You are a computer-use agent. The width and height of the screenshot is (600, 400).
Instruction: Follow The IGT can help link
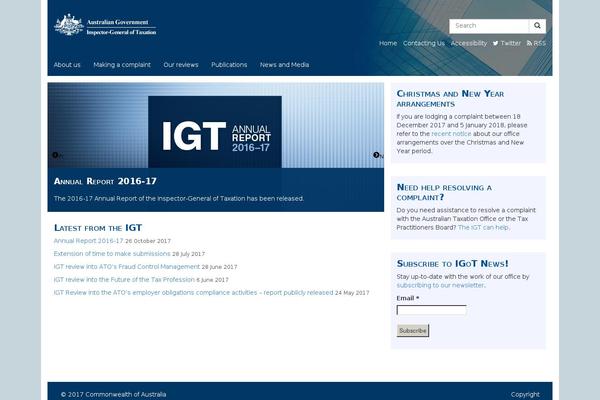tap(483, 228)
